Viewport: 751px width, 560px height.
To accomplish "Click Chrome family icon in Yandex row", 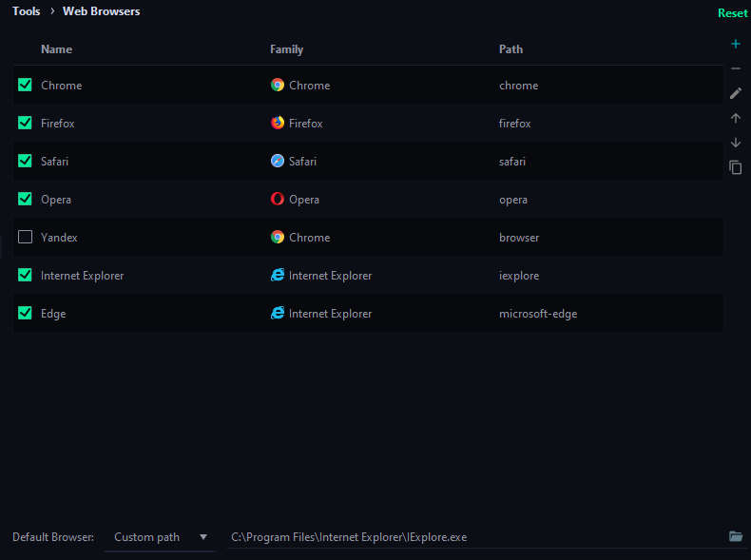I will 278,237.
